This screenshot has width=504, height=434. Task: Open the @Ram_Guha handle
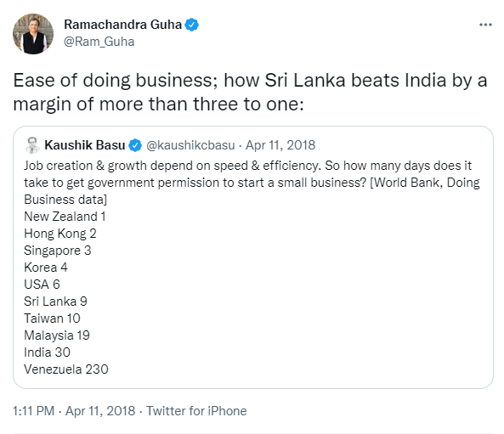99,42
